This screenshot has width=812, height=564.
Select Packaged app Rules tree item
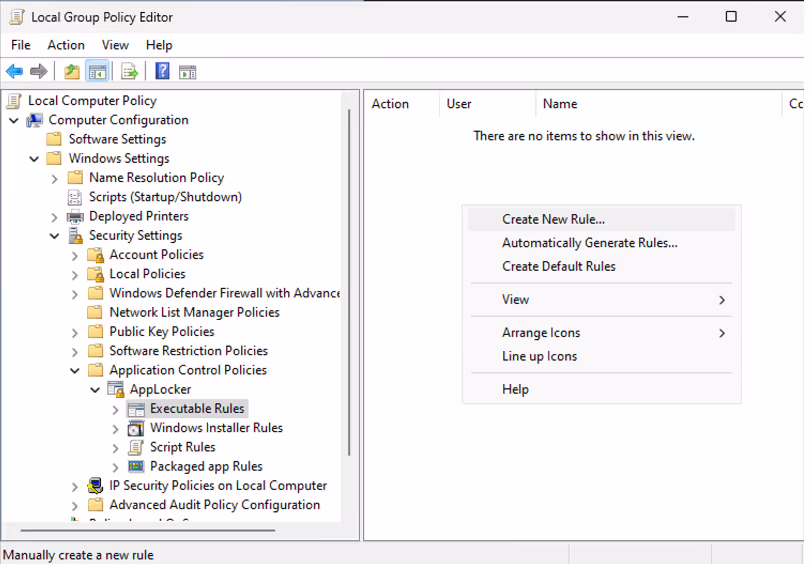(x=206, y=466)
